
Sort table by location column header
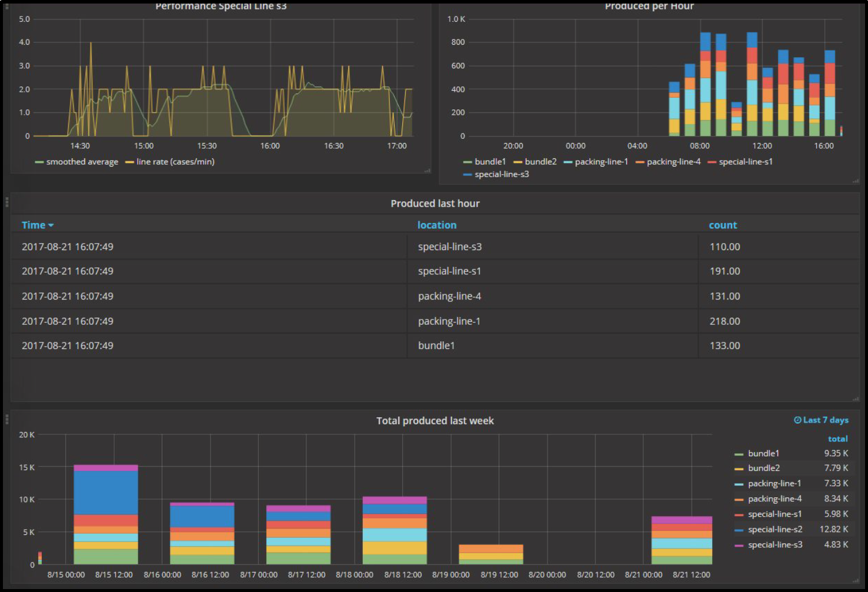(437, 225)
